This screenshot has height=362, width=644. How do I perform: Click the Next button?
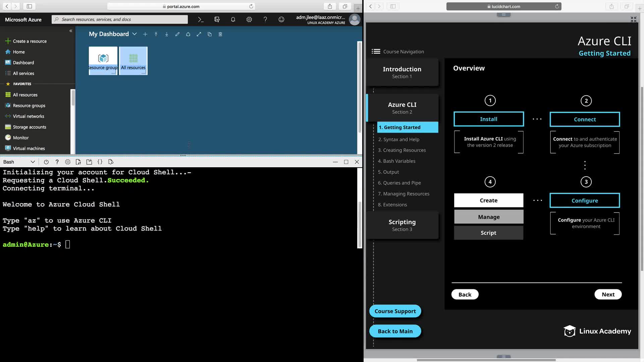(x=608, y=294)
